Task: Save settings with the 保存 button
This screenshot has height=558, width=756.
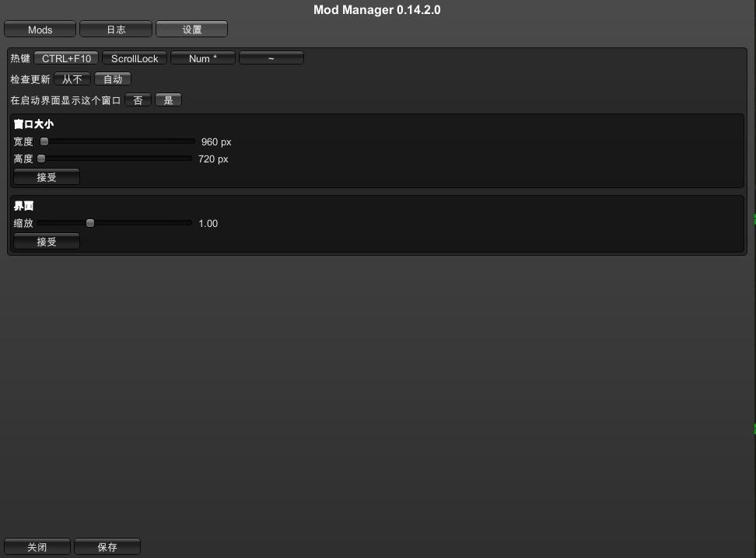Action: 107,547
